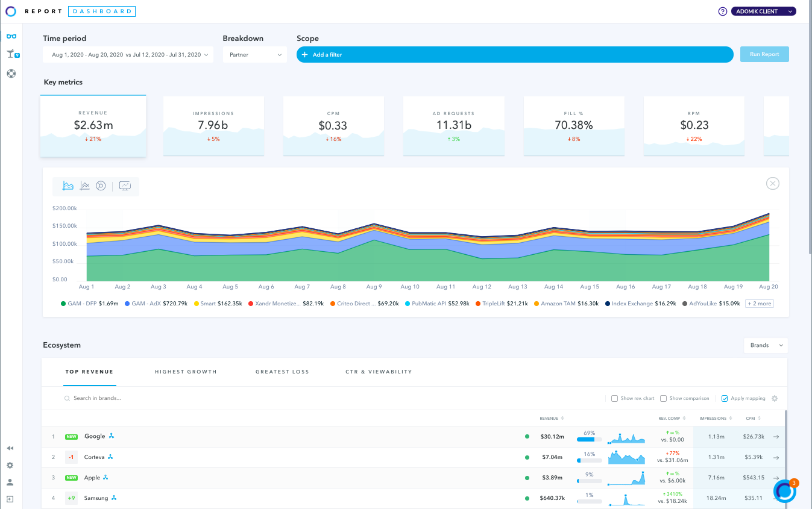Screen dimensions: 812x509
Task: Open the chat widget with badge 3
Action: 785,491
